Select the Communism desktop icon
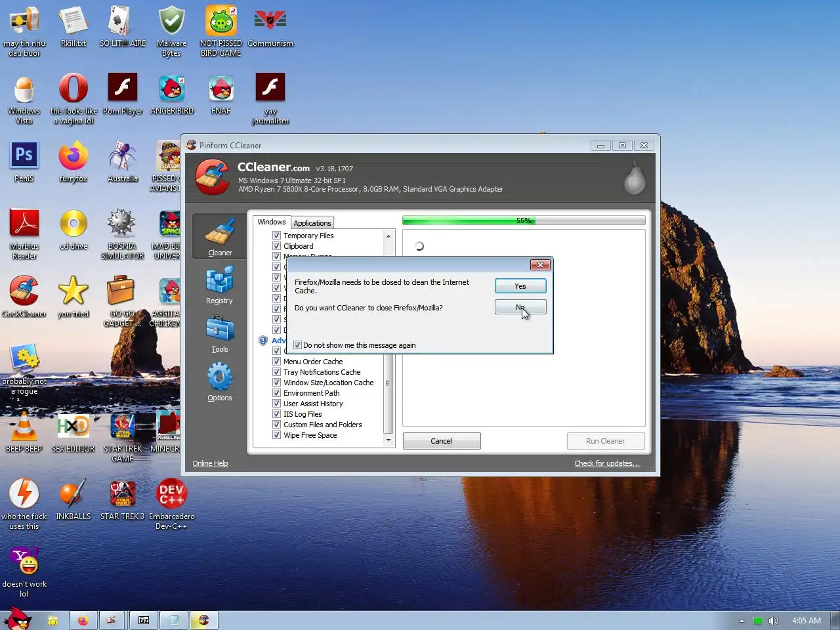840x630 pixels. tap(270, 26)
